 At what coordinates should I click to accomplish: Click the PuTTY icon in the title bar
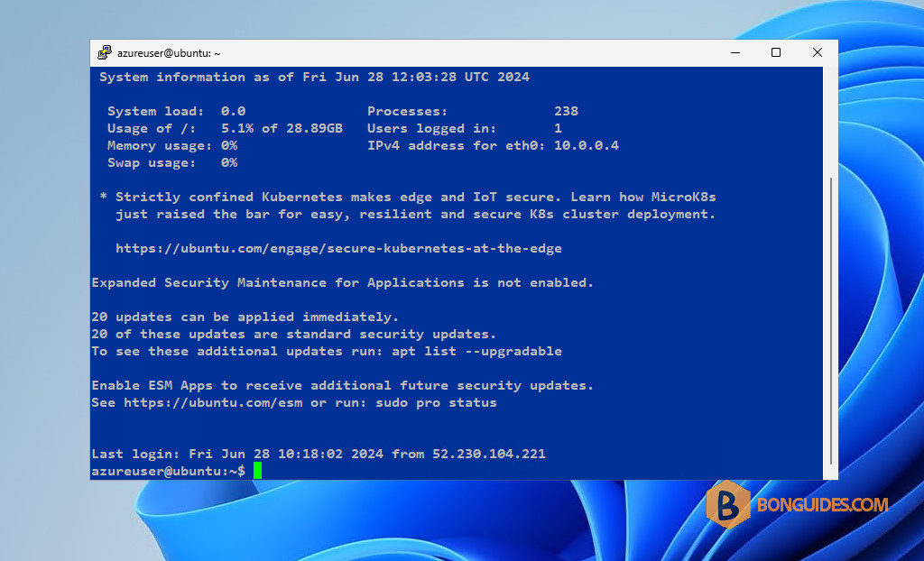105,52
